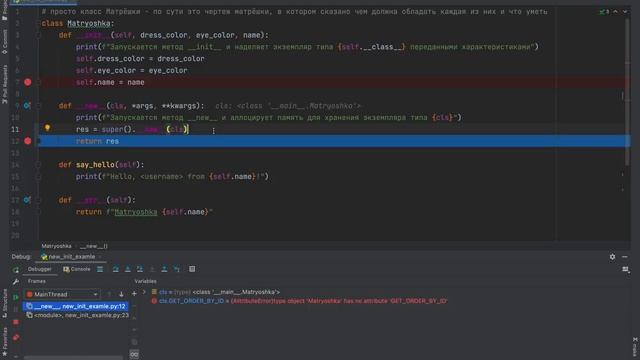The width and height of the screenshot is (640, 360).
Task: Click the glasses Show Watches icon
Action: tap(134, 354)
